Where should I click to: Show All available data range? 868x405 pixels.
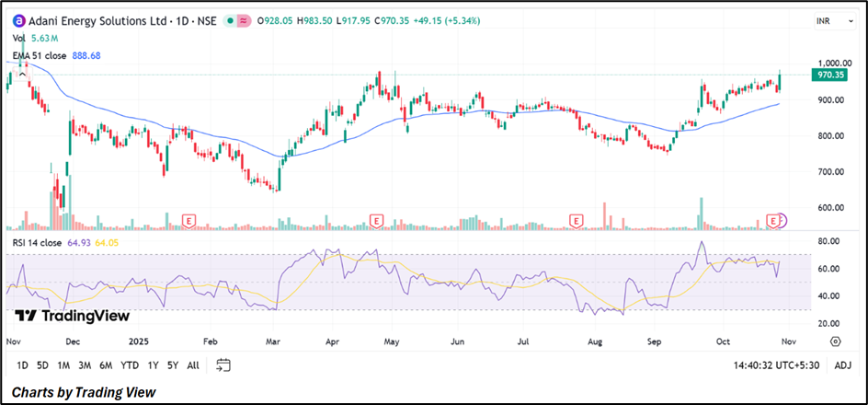[192, 365]
